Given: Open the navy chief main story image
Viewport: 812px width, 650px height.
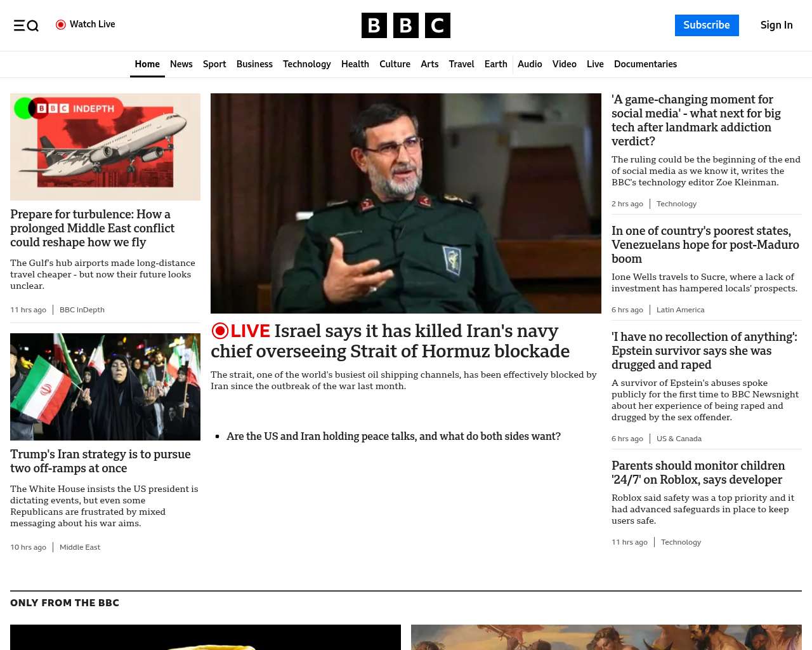Looking at the screenshot, I should point(406,203).
